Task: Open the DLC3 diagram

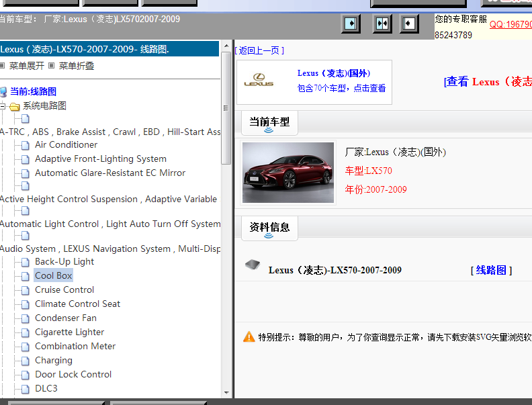Action: click(x=46, y=388)
